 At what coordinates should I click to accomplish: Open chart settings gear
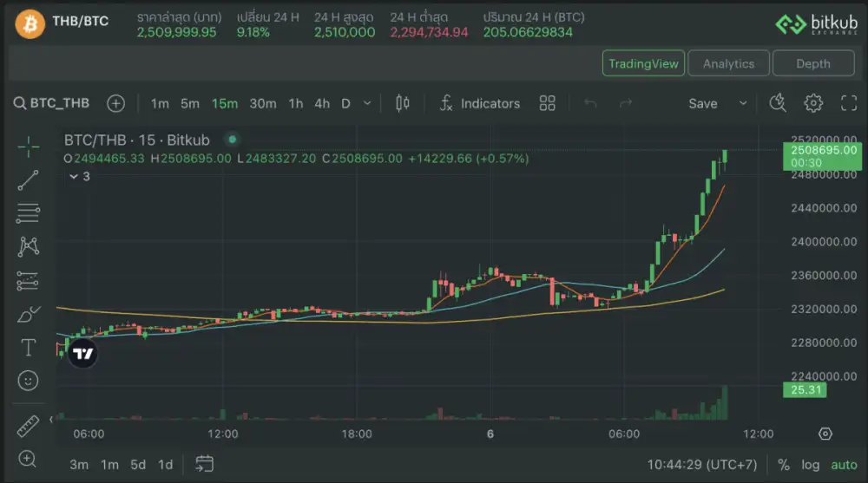[x=813, y=103]
